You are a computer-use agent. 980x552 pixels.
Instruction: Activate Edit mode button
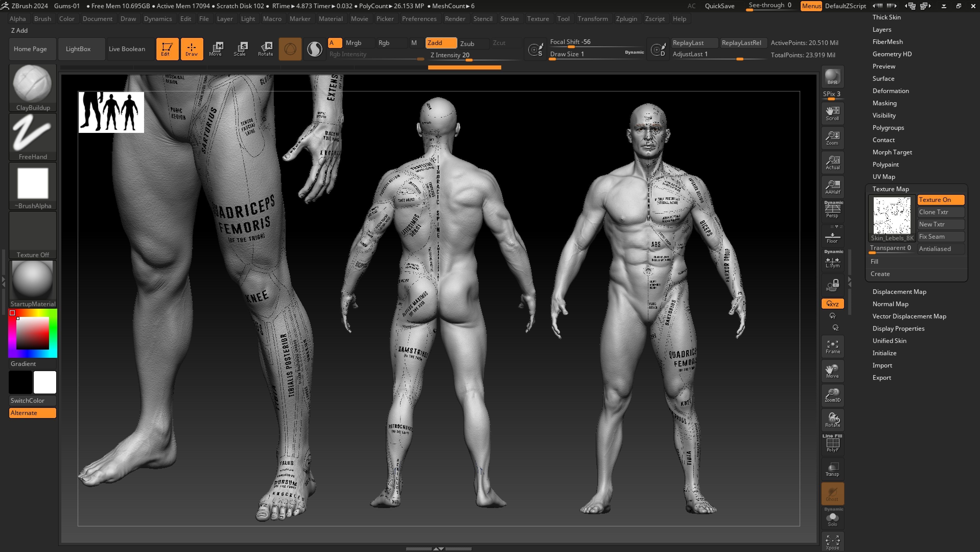pos(167,49)
